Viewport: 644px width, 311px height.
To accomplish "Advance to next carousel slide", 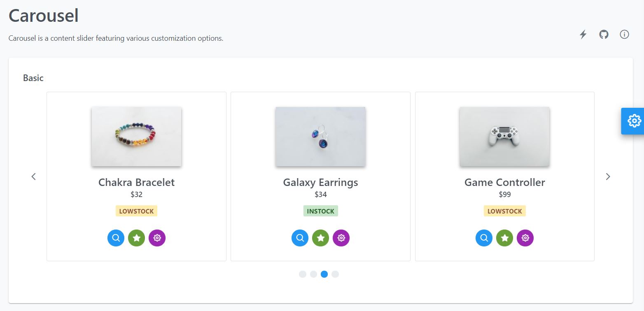I will (608, 176).
